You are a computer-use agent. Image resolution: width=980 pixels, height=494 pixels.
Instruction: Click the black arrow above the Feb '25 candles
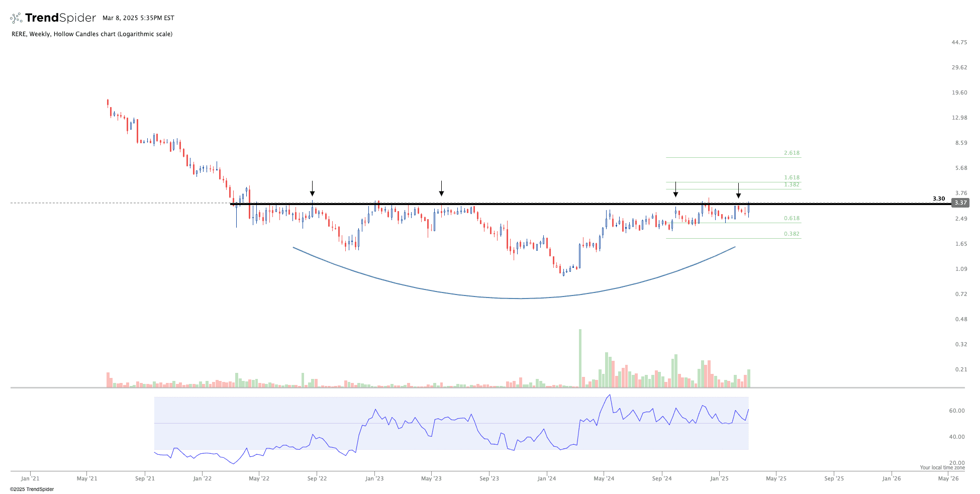pos(738,190)
